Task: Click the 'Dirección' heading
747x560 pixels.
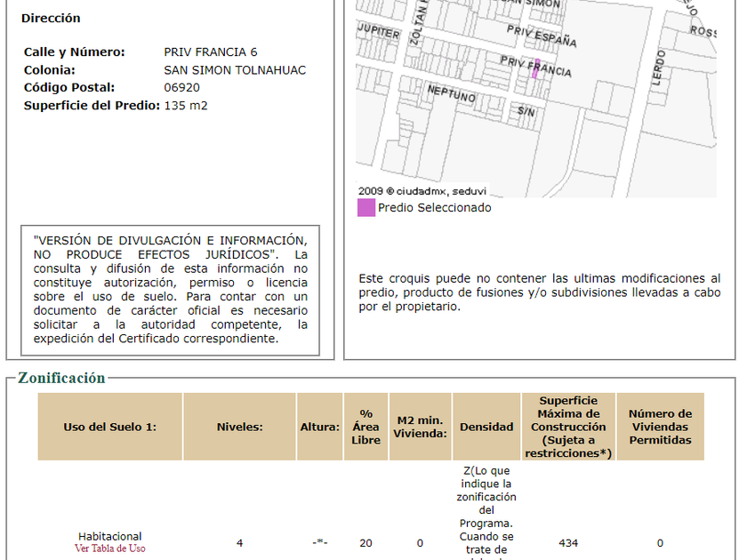Action: pos(51,18)
